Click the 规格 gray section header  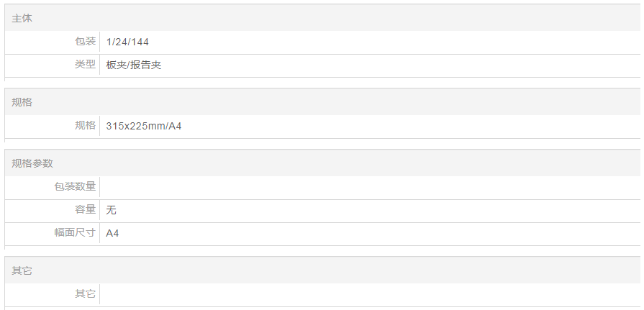[22, 102]
